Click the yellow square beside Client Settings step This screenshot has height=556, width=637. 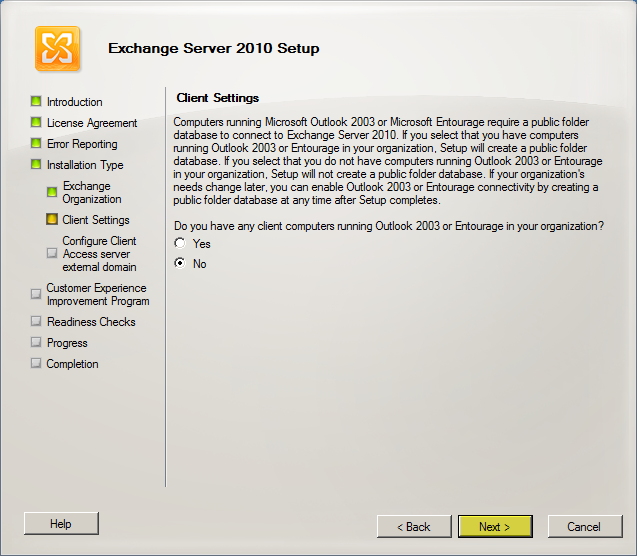click(x=52, y=219)
